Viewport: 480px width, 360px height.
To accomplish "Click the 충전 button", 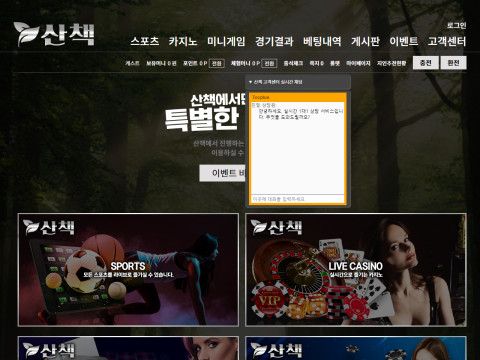I will 426,63.
